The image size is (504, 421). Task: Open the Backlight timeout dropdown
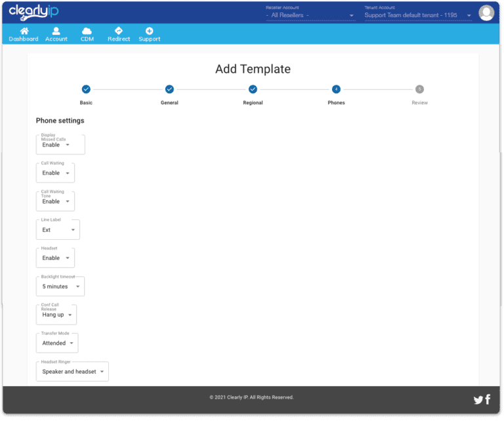coord(60,286)
